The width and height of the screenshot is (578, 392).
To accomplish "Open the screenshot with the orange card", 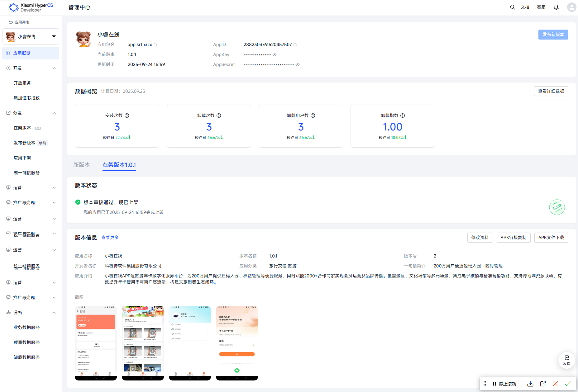I will [x=96, y=343].
